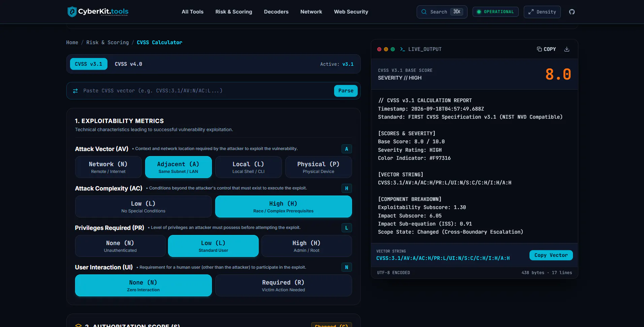Screen dimensions: 644x327
Task: Click the Base Score: 8.0 / 10.0 line
Action: tap(411, 142)
